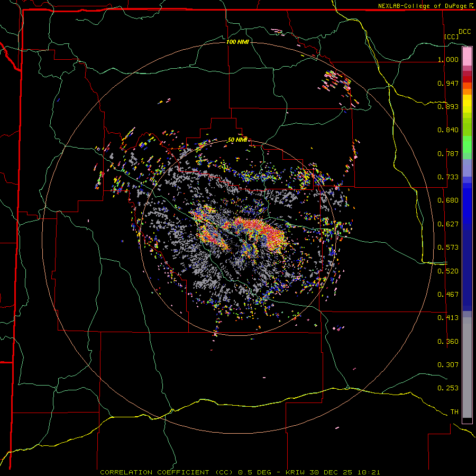Screen dimensions: 476x476
Task: Click the TH threshold label on the legend
Action: click(x=454, y=412)
